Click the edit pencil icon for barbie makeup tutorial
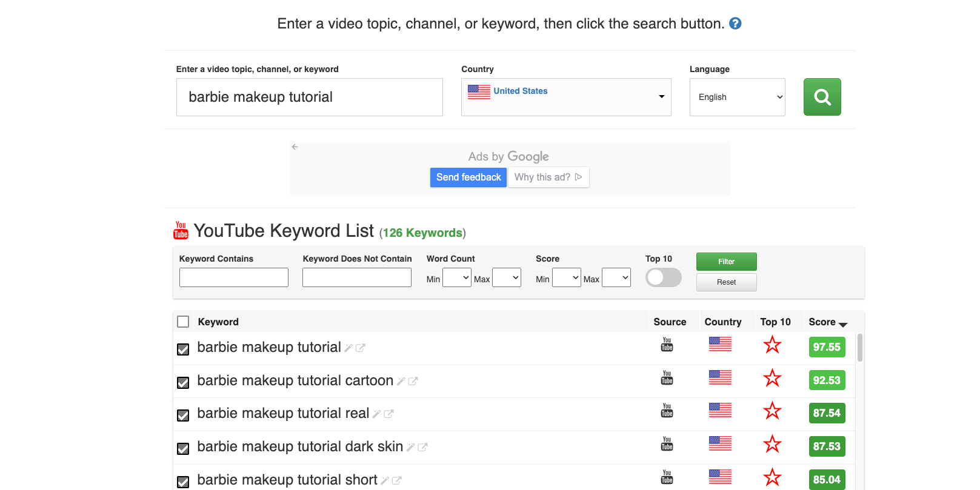The image size is (980, 490). coord(348,348)
